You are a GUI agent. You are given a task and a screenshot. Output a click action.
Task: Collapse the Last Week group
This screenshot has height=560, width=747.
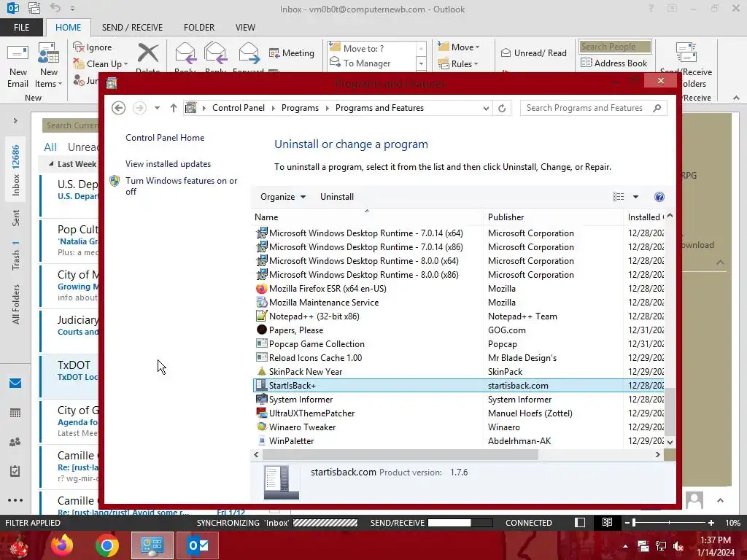(51, 164)
